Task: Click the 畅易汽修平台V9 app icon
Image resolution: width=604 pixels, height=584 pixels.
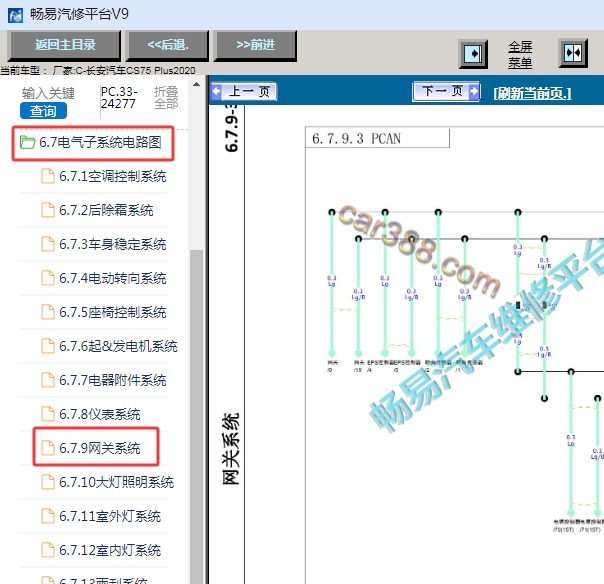Action: (15, 15)
